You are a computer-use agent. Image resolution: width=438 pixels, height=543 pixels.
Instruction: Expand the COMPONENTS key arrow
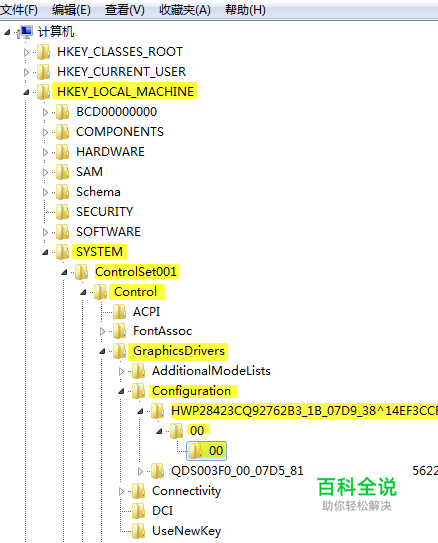(x=45, y=132)
